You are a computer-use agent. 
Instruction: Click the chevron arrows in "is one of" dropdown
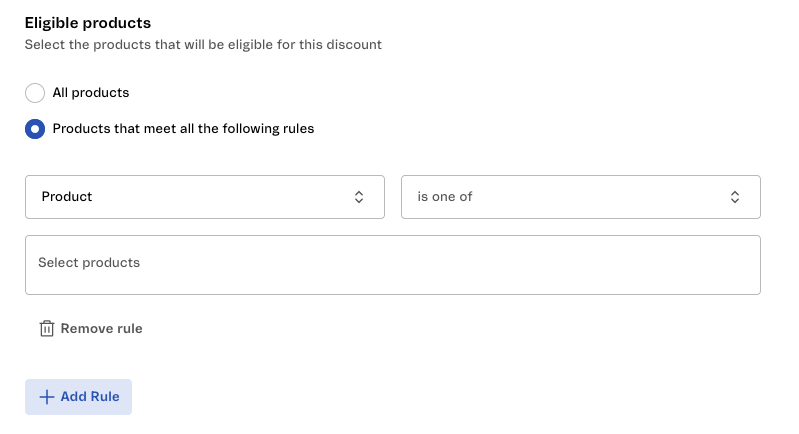[x=735, y=197]
